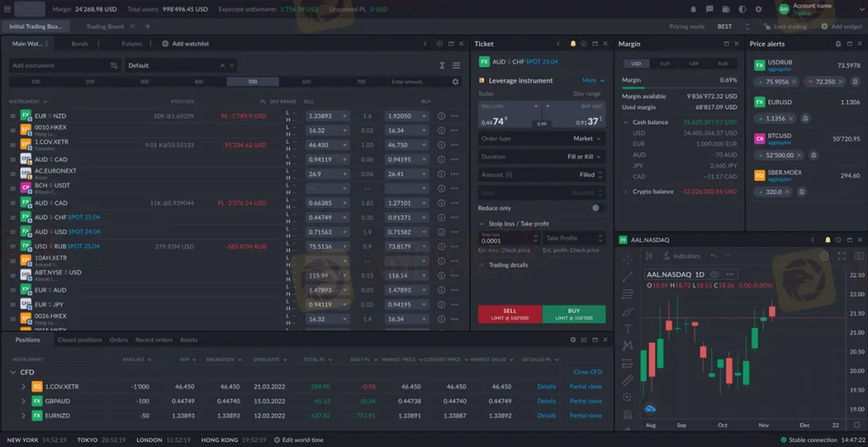
Task: Take a chart snapshot with camera icon
Action: 858,256
